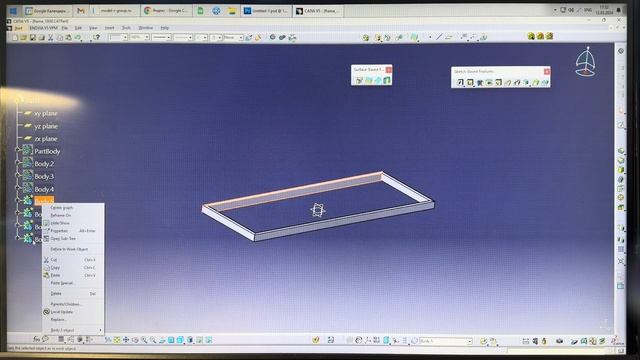Open the Insert menu
The image size is (640, 360).
tap(109, 28)
